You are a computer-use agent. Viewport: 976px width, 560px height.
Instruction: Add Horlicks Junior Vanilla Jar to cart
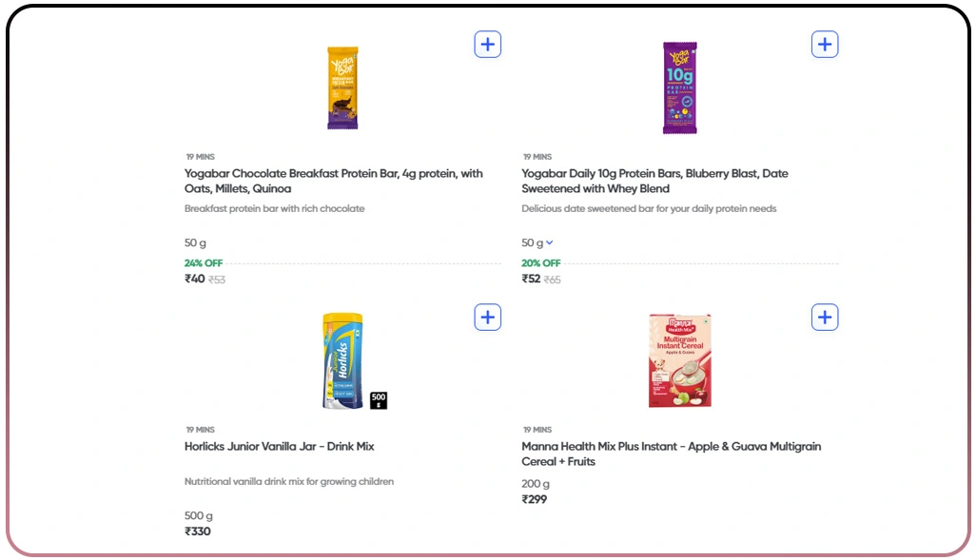pyautogui.click(x=487, y=318)
